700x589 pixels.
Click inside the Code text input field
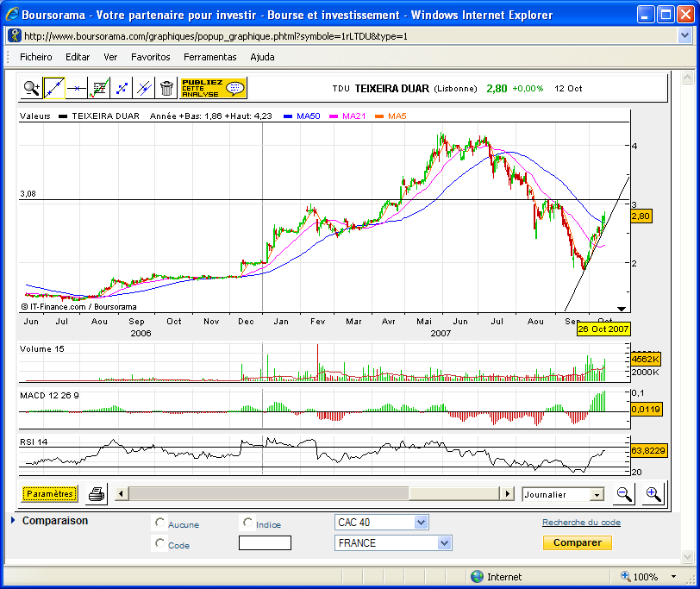[265, 542]
